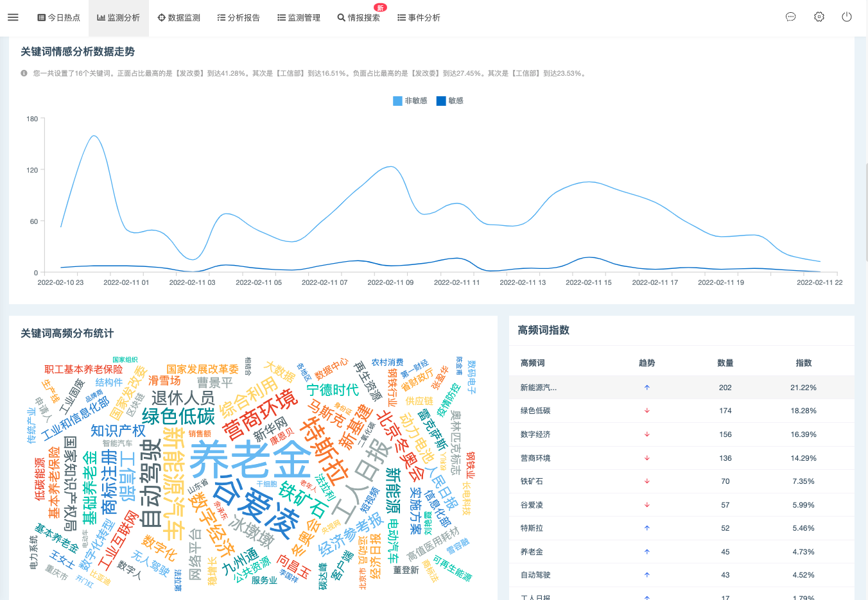The width and height of the screenshot is (868, 600).
Task: Click the power logout icon
Action: [x=846, y=17]
